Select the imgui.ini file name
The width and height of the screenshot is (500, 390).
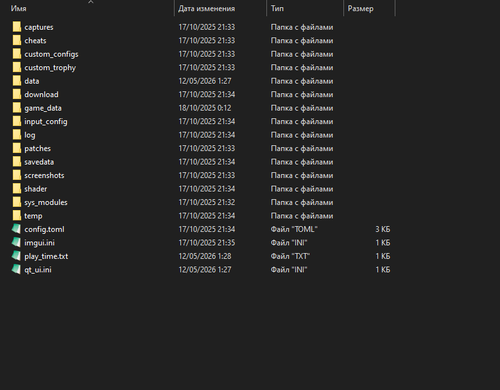coord(39,243)
